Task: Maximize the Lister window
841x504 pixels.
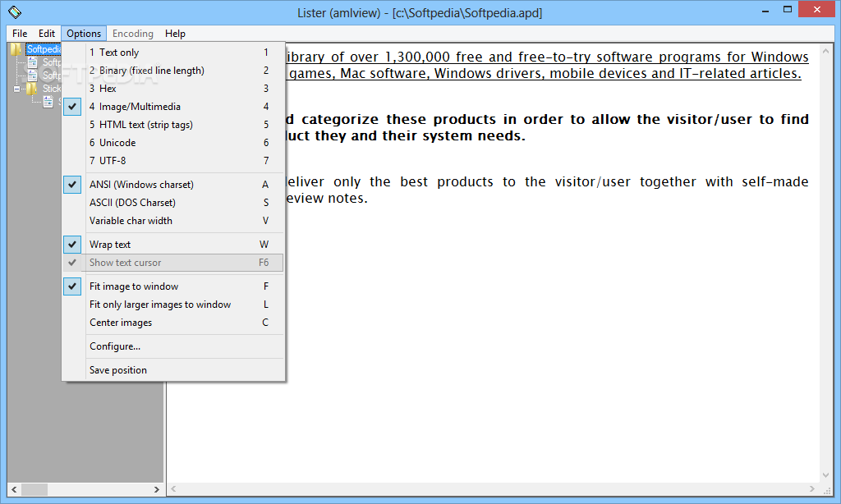Action: 788,10
